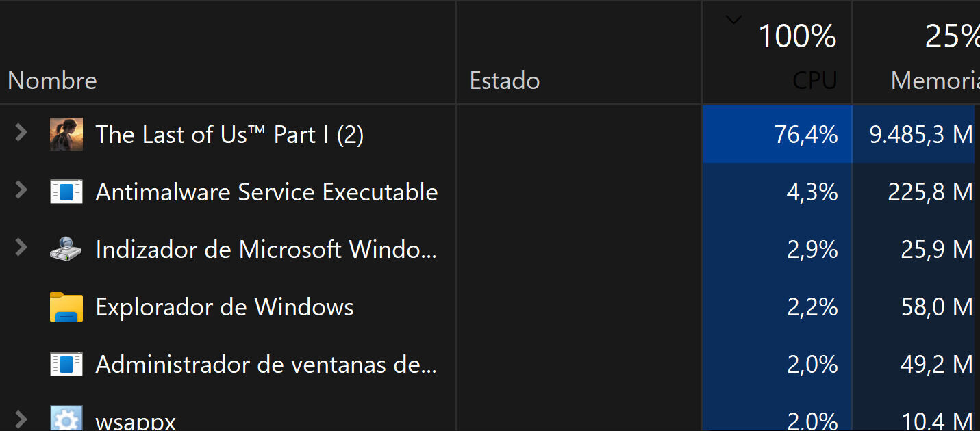Screen dimensions: 980x431
Task: Expand the Indizador de Microsoft Windows group
Action: (21, 248)
